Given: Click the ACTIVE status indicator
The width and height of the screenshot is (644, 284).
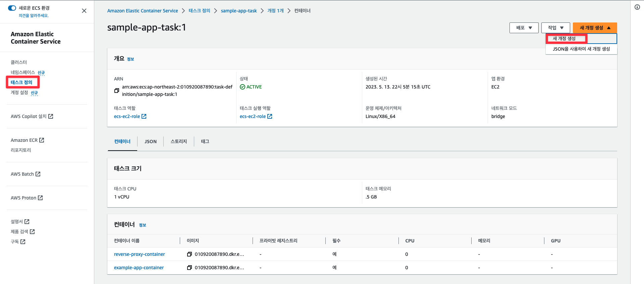Looking at the screenshot, I should (251, 87).
